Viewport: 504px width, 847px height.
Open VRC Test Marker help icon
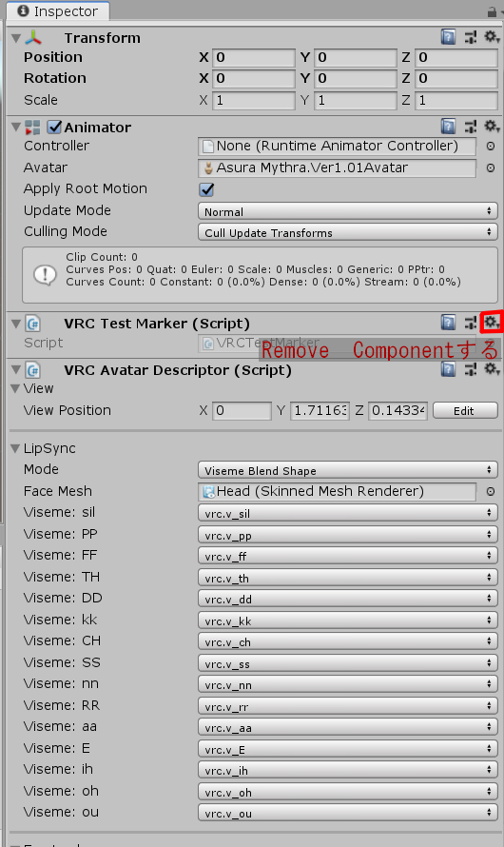point(448,323)
